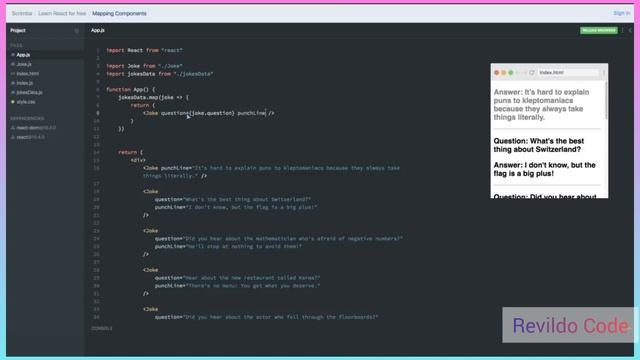Open the Joke.js file
The width and height of the screenshot is (640, 360).
(x=24, y=64)
